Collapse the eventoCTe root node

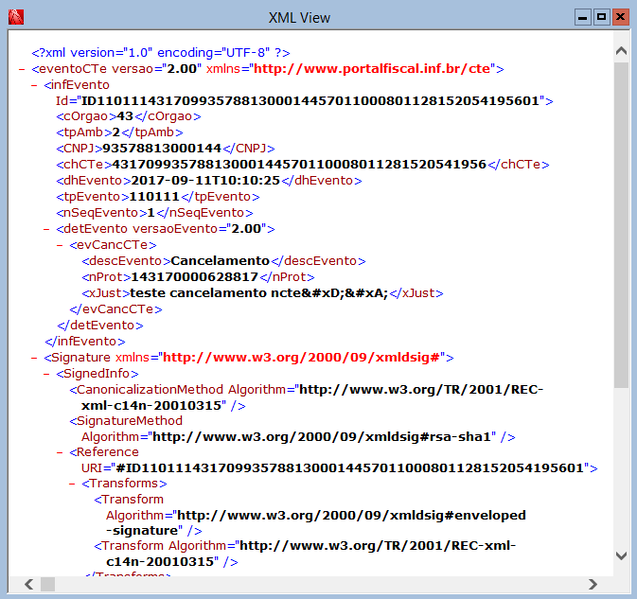pos(22,69)
